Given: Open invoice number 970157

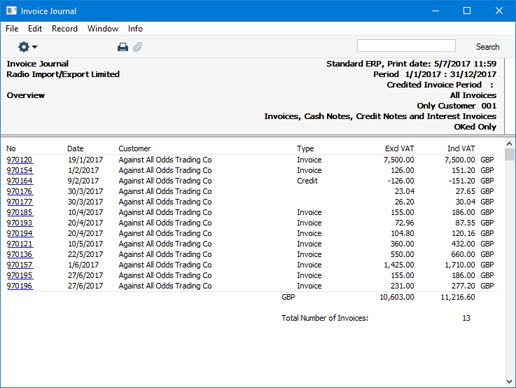Looking at the screenshot, I should [20, 265].
